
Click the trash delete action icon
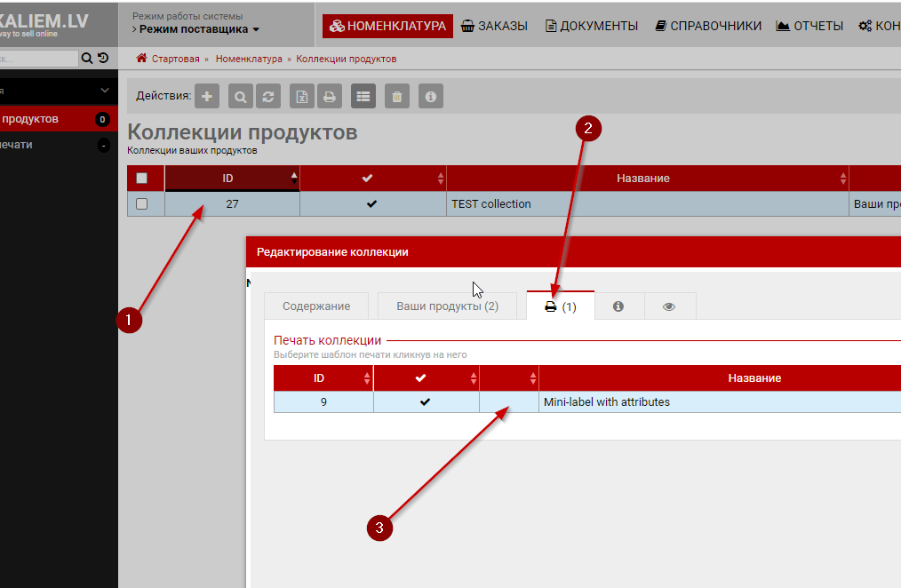tap(397, 96)
